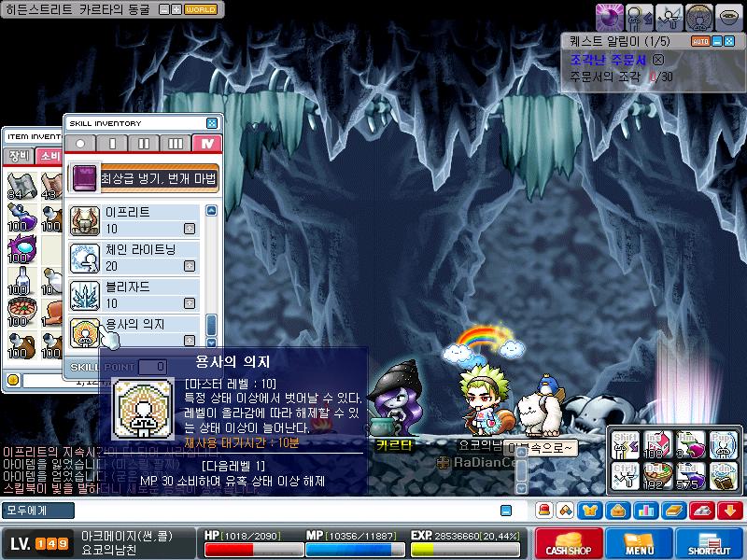
Task: Click the 용사의 의지 skill icon in skill list
Action: click(x=85, y=332)
